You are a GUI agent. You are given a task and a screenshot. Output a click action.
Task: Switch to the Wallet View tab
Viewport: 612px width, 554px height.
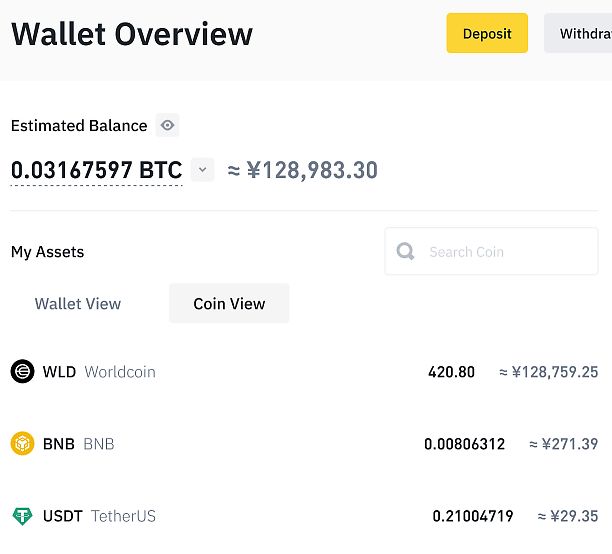[78, 304]
